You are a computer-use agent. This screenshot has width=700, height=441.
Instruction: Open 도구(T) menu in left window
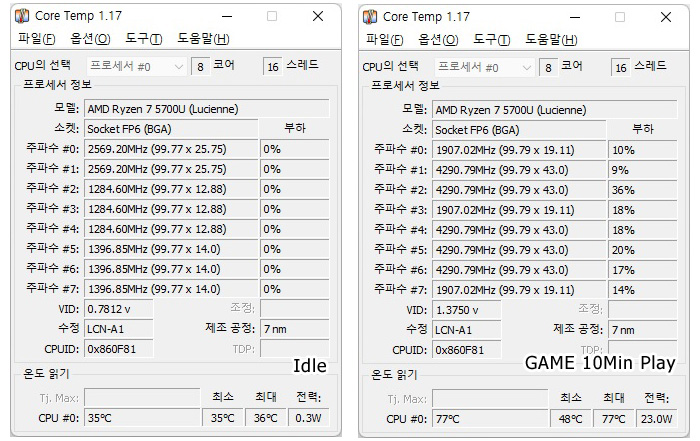[143, 39]
